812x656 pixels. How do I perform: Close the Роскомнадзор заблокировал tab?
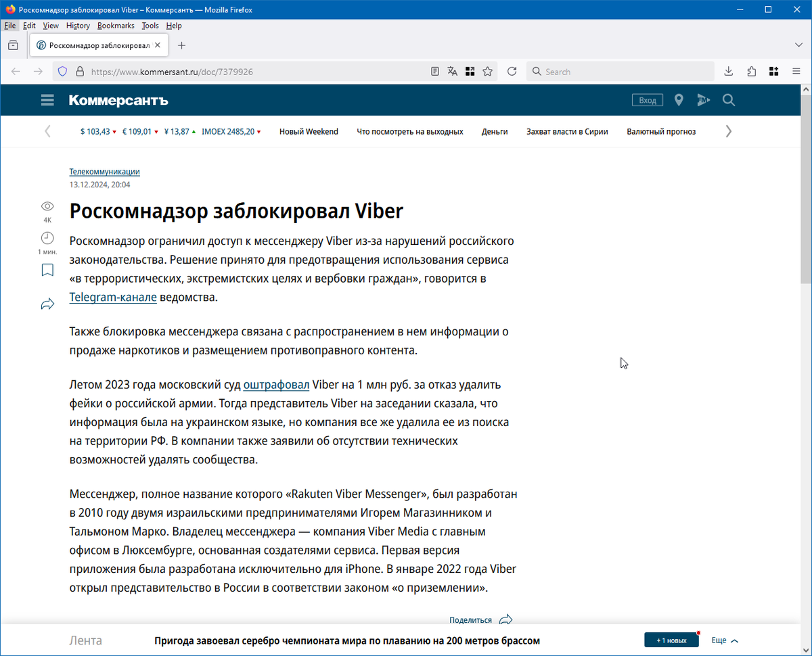click(158, 45)
